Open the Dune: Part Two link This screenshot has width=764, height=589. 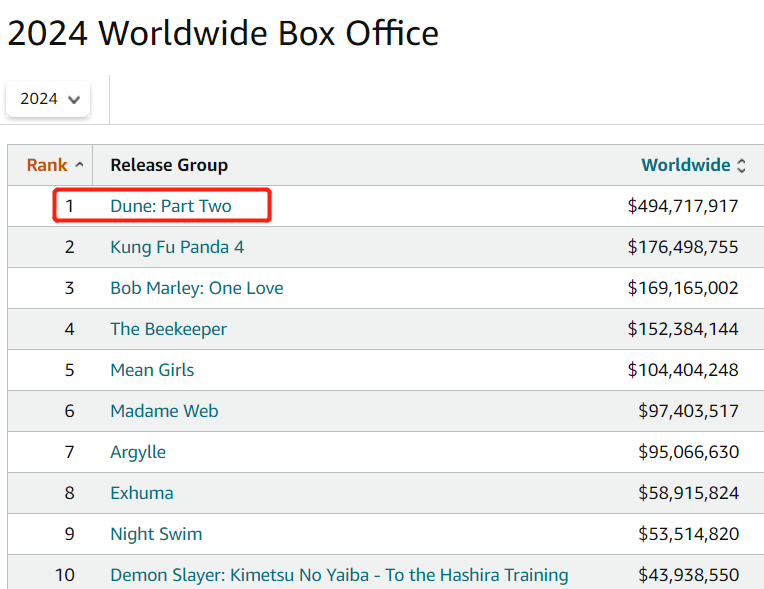[171, 206]
